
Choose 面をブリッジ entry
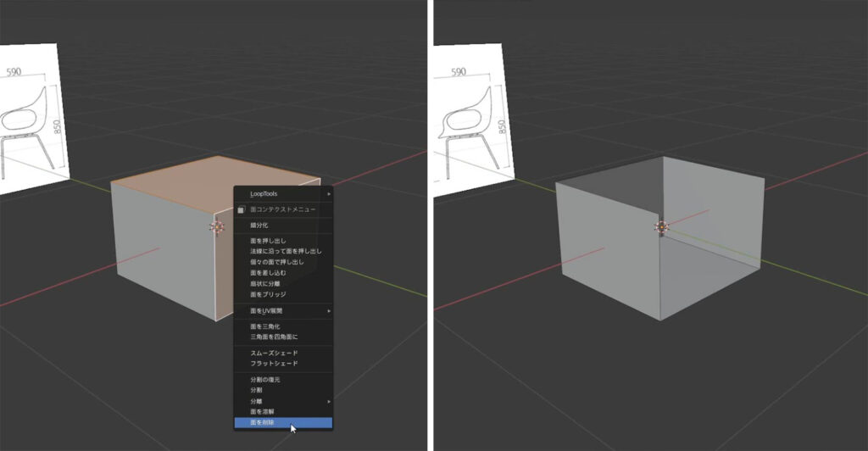click(x=268, y=294)
